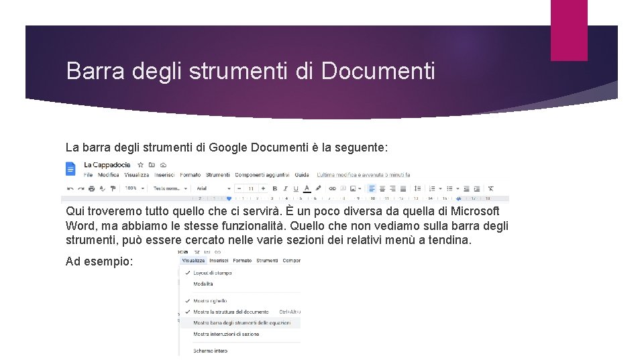Open Strumenti in the top toolbar screenshot
644x362 pixels.
[217, 175]
